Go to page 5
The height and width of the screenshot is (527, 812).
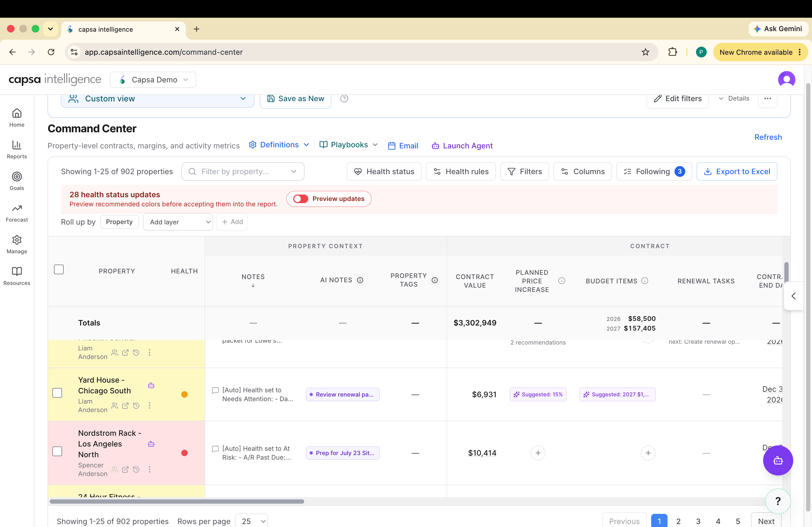738,521
